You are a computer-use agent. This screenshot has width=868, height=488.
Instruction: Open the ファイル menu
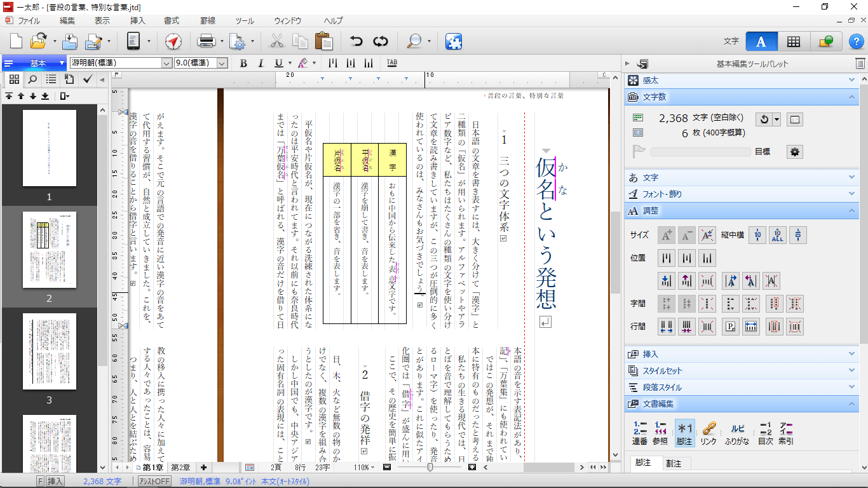click(x=29, y=21)
